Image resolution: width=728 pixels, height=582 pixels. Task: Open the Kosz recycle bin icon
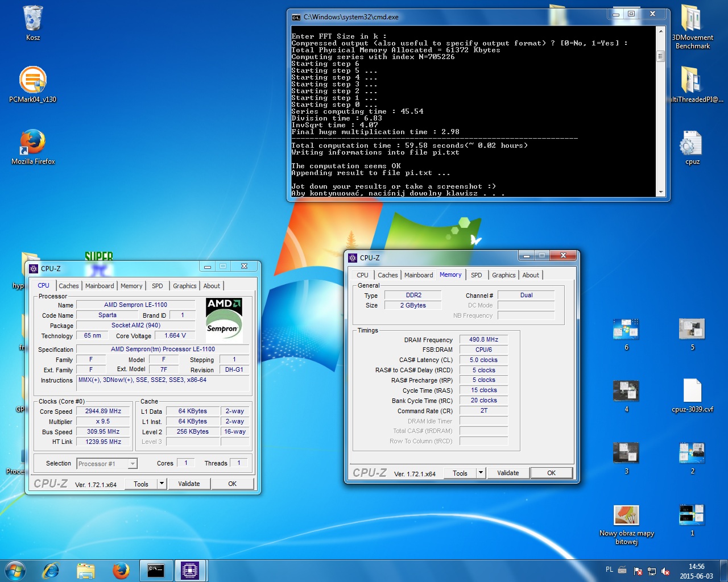tap(33, 23)
